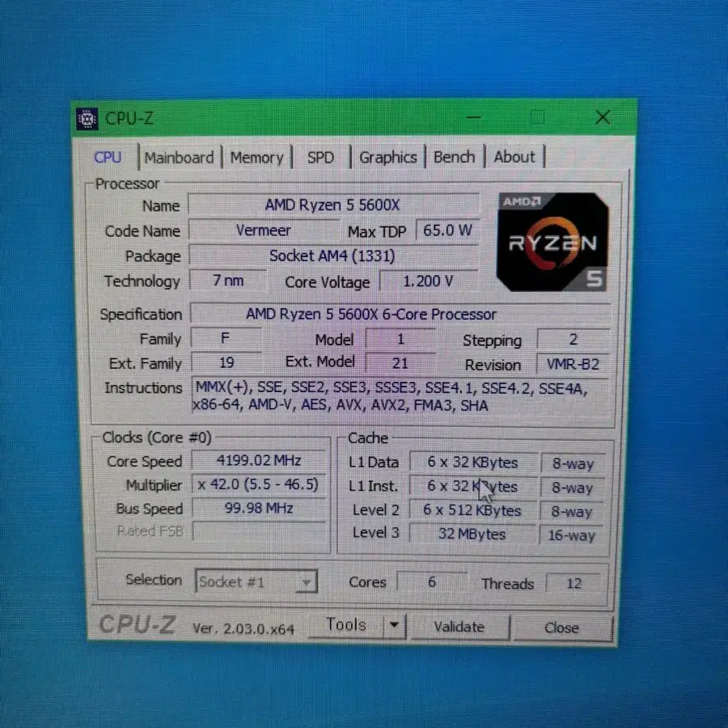Screen dimensions: 728x728
Task: Open the Tools dropdown arrow
Action: [x=394, y=625]
